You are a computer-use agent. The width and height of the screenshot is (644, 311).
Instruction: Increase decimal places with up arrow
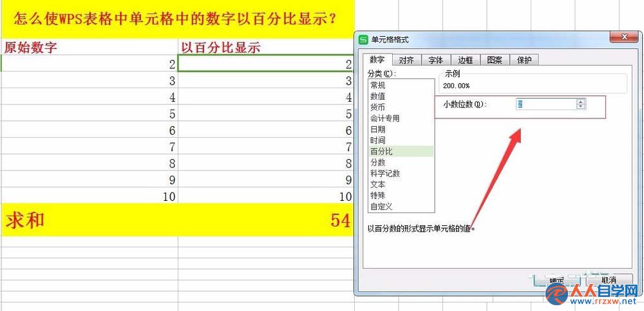click(x=581, y=102)
